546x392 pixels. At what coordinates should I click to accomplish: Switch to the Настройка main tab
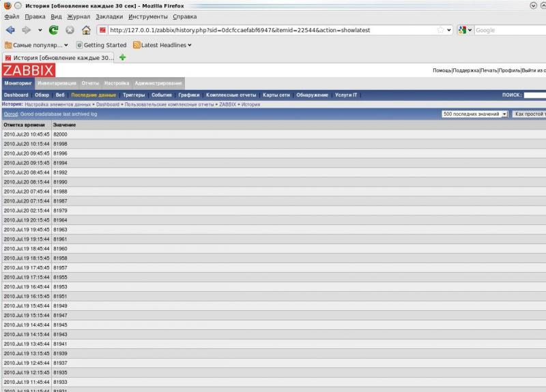(x=117, y=83)
